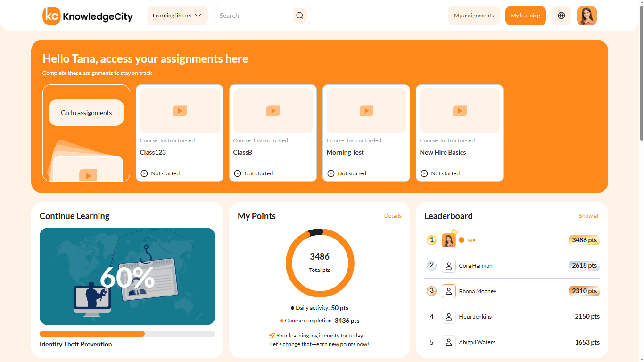Click the Go to assignments button
Screen dimensions: 644x362
(86, 113)
